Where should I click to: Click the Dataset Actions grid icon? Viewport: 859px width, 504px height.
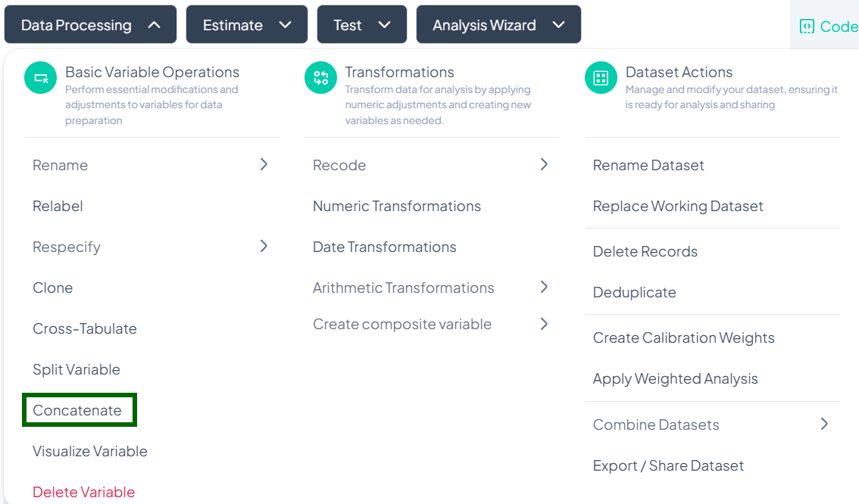[601, 78]
